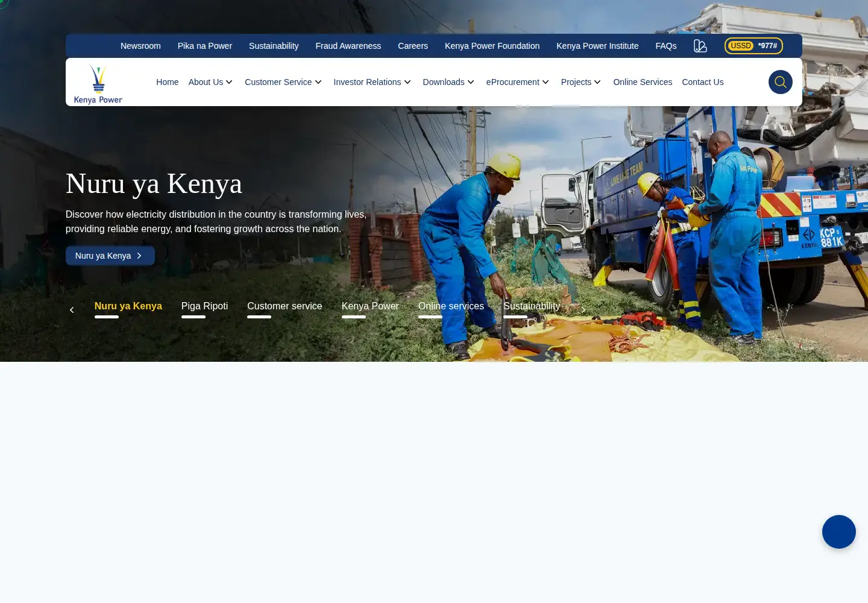Click the blue floating chat button
The image size is (868, 603).
pos(838,532)
